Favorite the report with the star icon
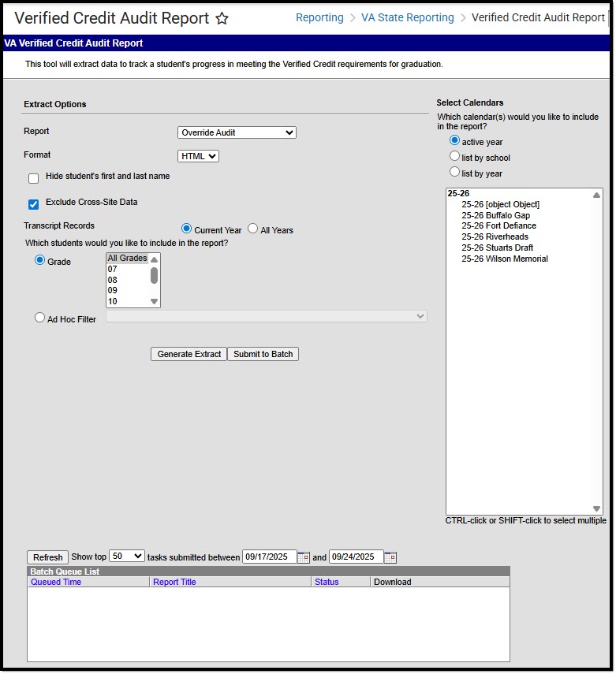Viewport: 616px width, 674px height. [222, 18]
